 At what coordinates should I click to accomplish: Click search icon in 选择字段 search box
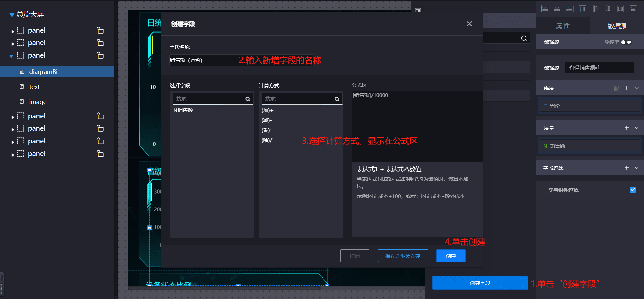click(248, 99)
